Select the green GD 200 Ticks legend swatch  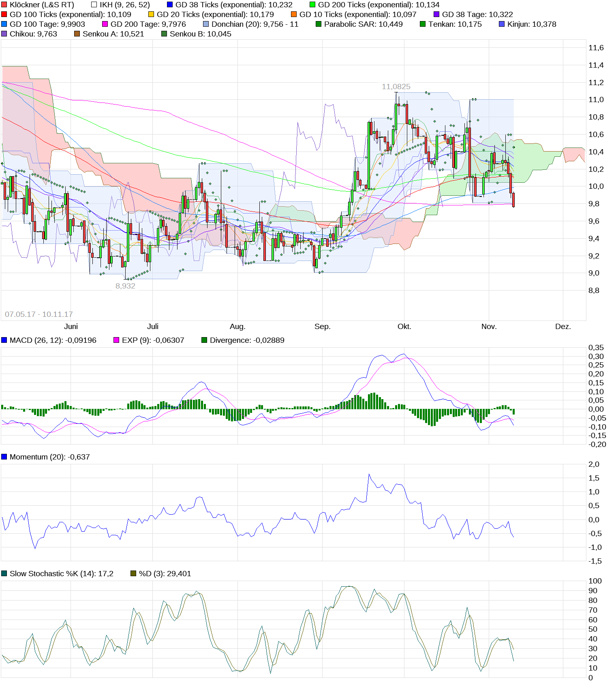click(x=312, y=5)
